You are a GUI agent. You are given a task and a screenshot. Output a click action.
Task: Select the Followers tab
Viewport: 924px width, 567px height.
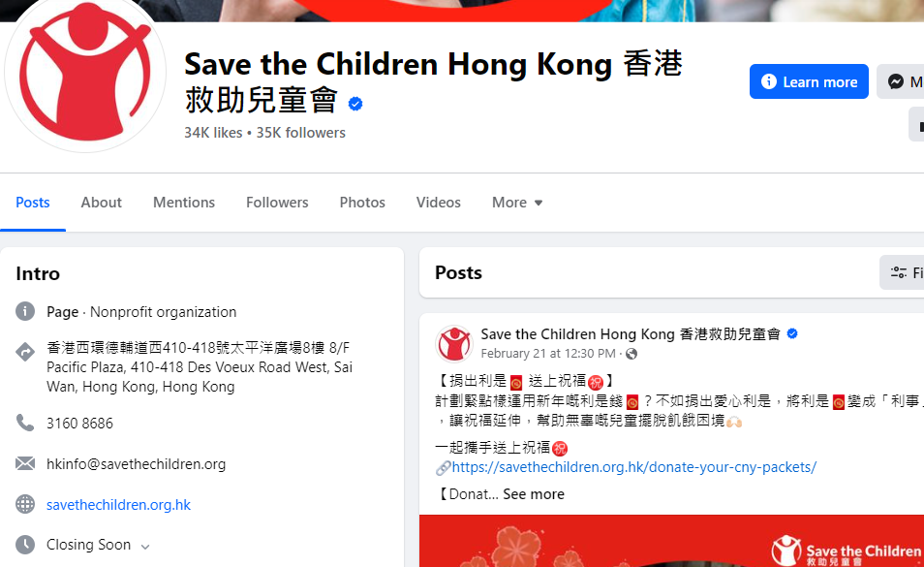coord(277,203)
